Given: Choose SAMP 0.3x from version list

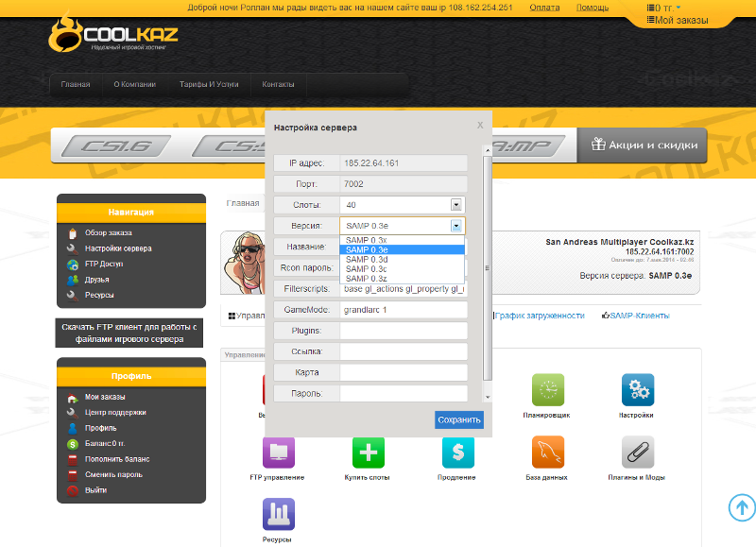Looking at the screenshot, I should [x=403, y=240].
